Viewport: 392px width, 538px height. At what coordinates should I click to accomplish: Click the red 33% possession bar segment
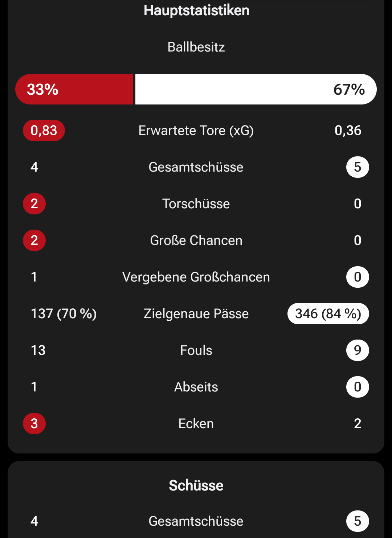click(x=74, y=89)
